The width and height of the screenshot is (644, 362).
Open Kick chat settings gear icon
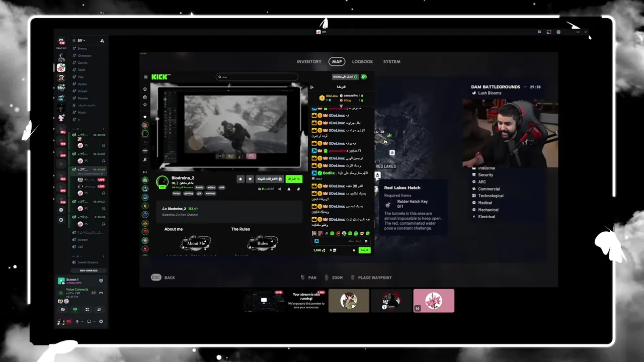click(x=354, y=250)
